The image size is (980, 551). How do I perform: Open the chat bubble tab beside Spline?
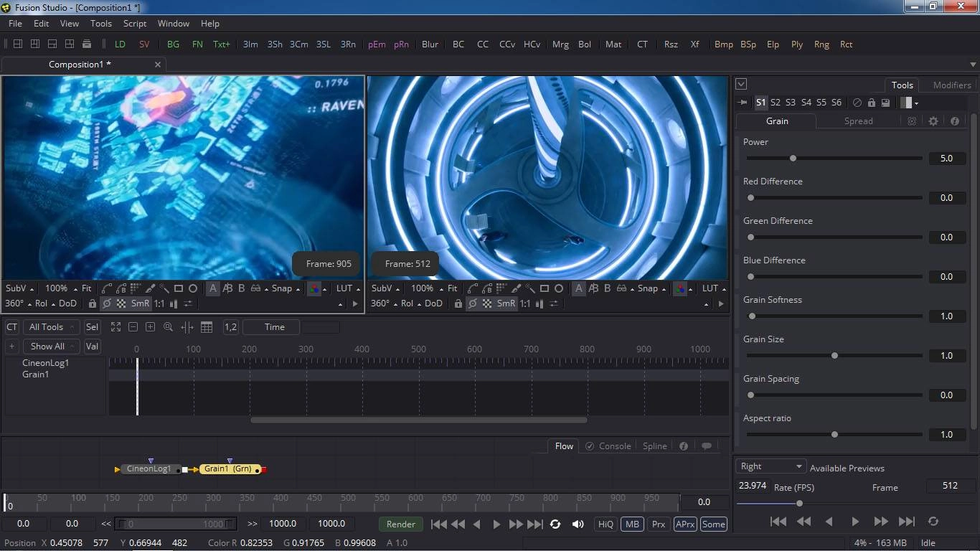(x=707, y=446)
